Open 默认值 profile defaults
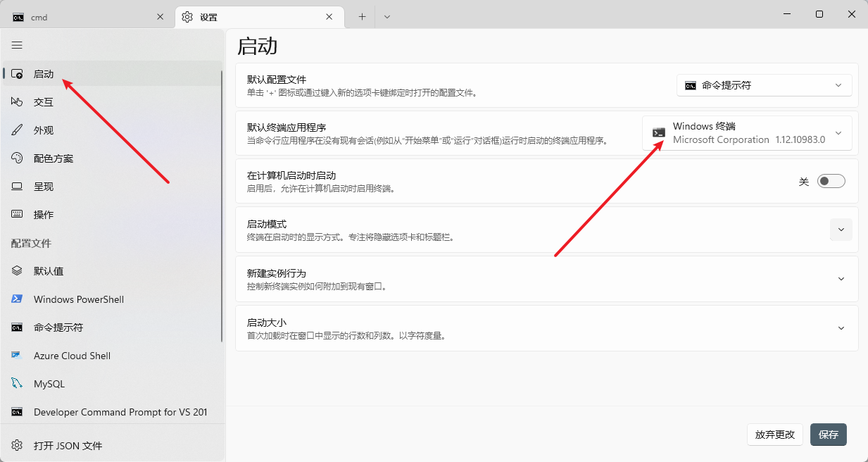Viewport: 868px width, 462px height. pyautogui.click(x=113, y=271)
